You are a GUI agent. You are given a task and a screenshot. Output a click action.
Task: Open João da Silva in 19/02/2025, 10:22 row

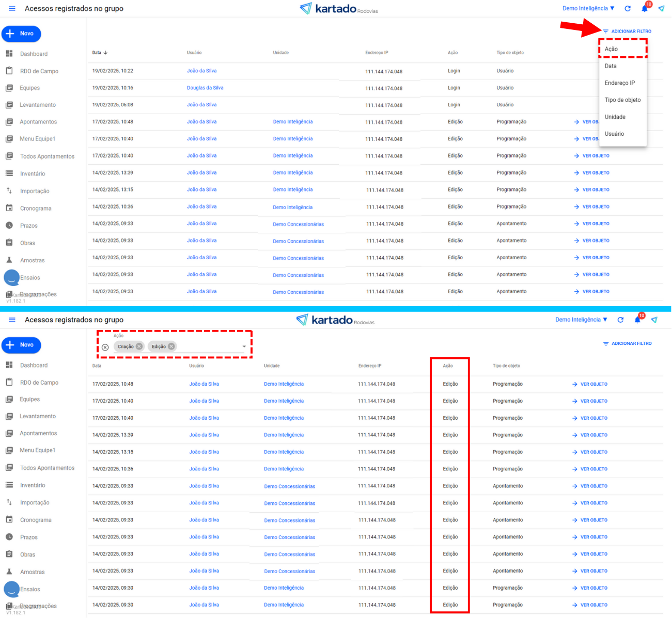point(201,71)
